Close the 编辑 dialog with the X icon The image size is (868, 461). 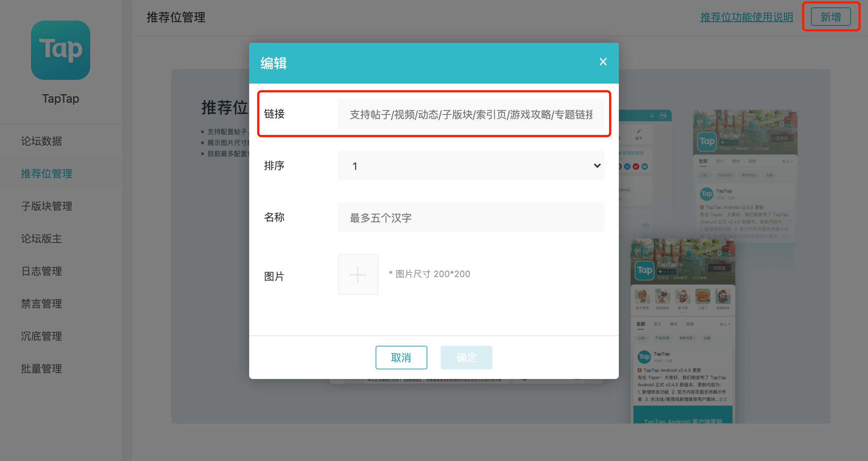[x=603, y=62]
